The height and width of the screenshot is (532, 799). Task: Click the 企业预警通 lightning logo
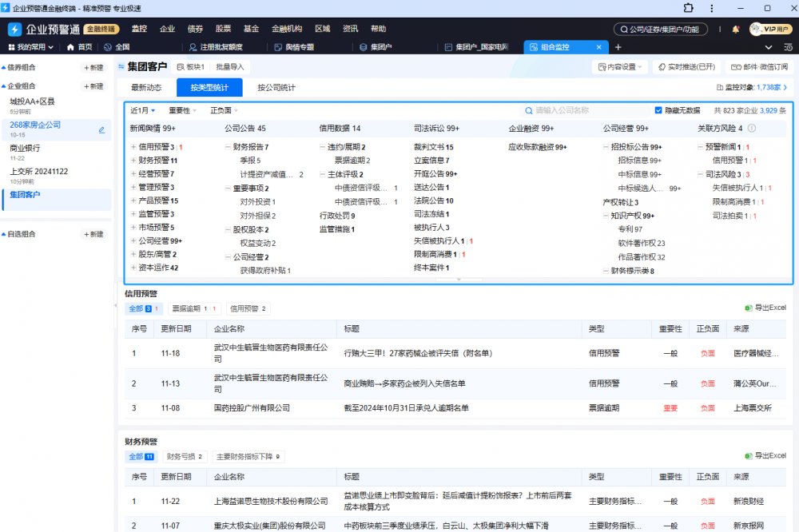coord(14,29)
